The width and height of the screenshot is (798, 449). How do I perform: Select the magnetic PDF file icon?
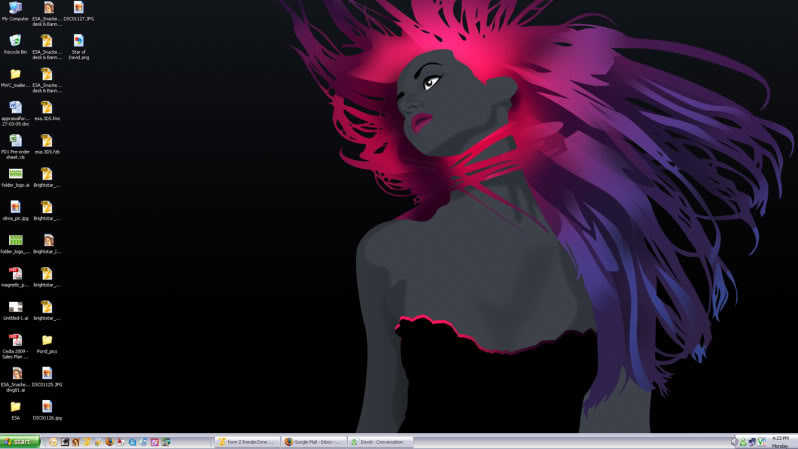tap(15, 277)
